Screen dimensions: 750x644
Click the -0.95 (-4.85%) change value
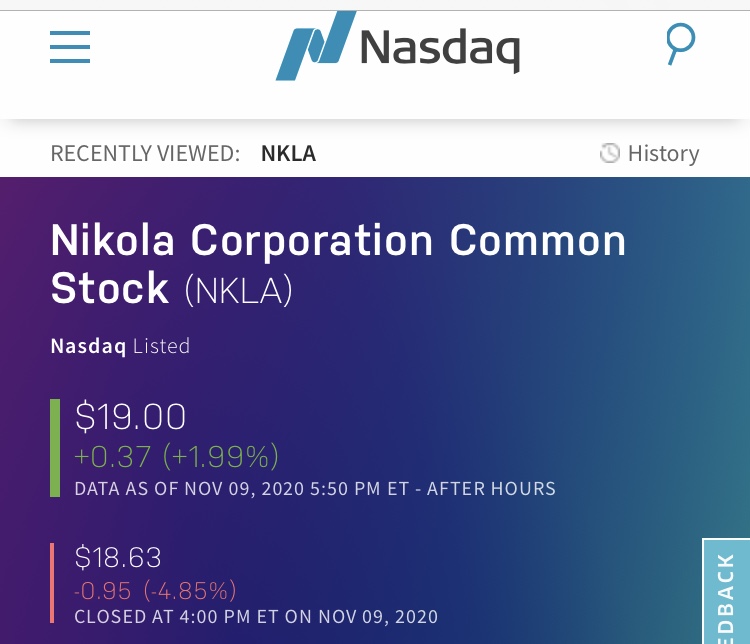tap(155, 590)
